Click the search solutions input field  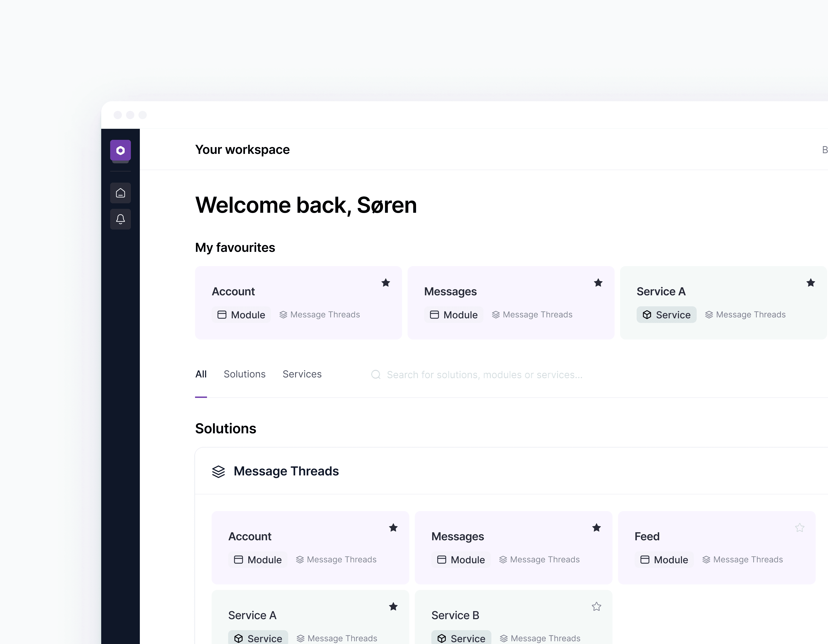point(485,374)
